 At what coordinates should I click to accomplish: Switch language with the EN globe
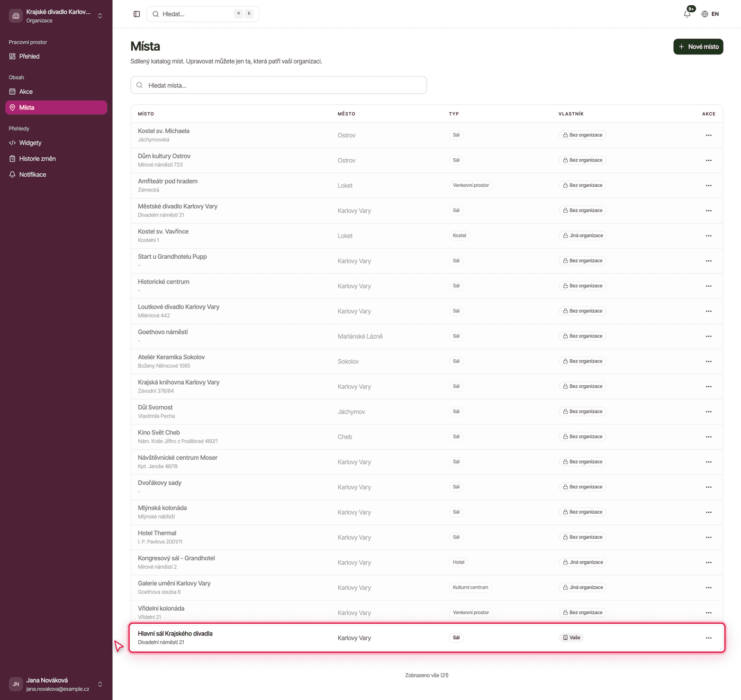coord(710,14)
